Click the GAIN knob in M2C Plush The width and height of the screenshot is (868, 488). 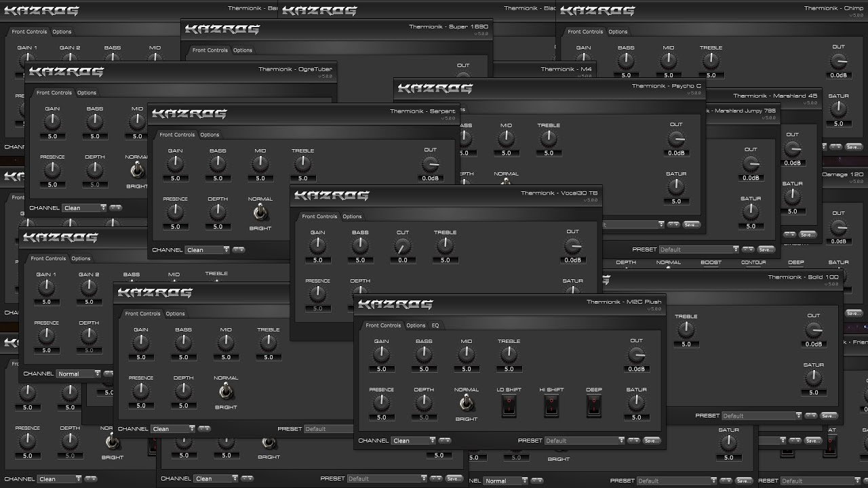click(382, 354)
